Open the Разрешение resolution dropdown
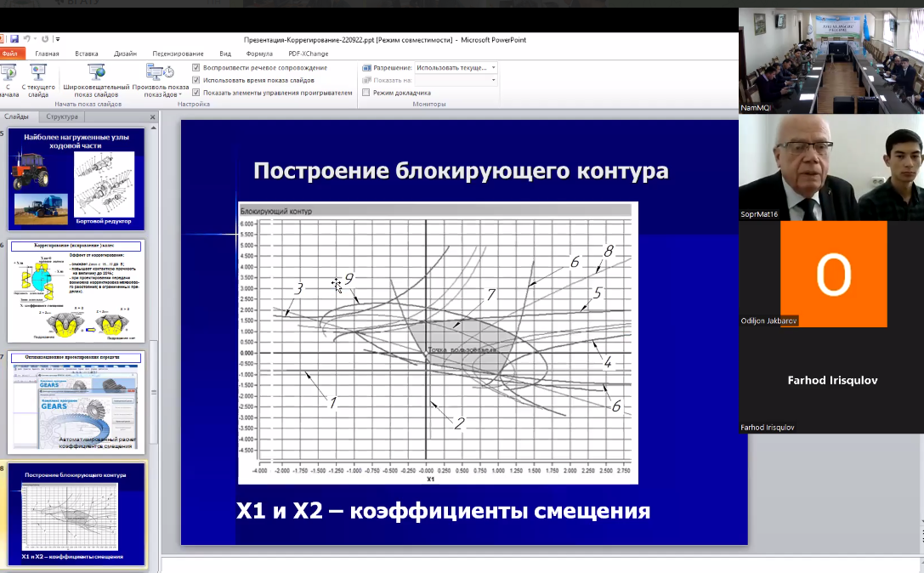 click(x=493, y=67)
